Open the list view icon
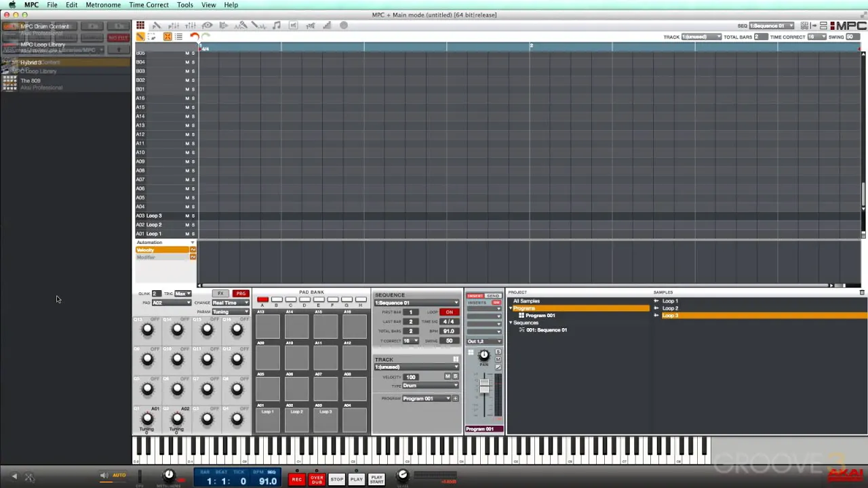Viewport: 868px width, 488px height. pos(179,37)
